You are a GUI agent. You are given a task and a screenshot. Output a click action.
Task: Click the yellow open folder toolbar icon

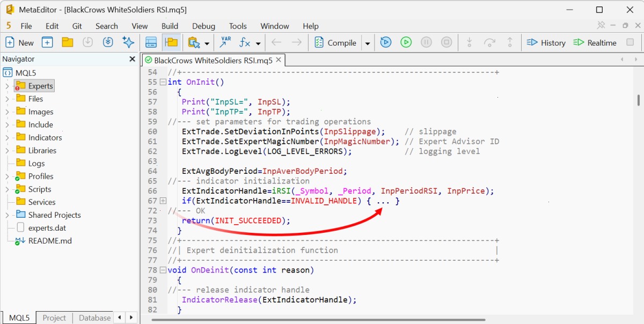click(67, 43)
